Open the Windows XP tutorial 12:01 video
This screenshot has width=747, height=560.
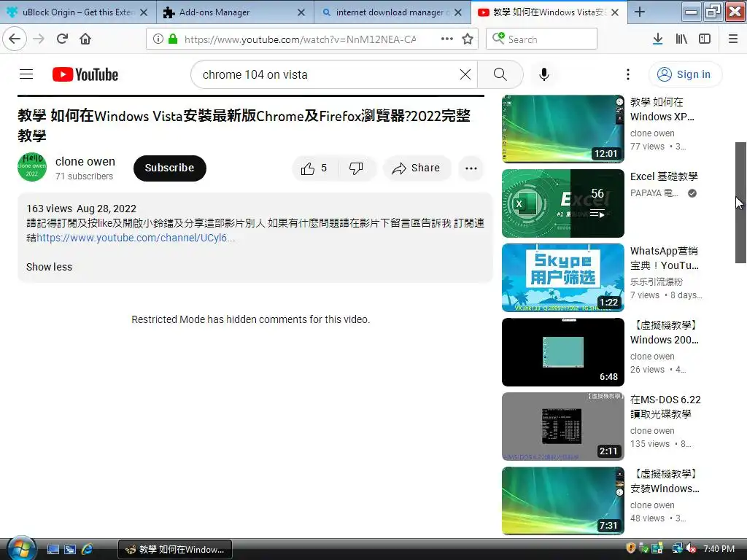tap(562, 128)
